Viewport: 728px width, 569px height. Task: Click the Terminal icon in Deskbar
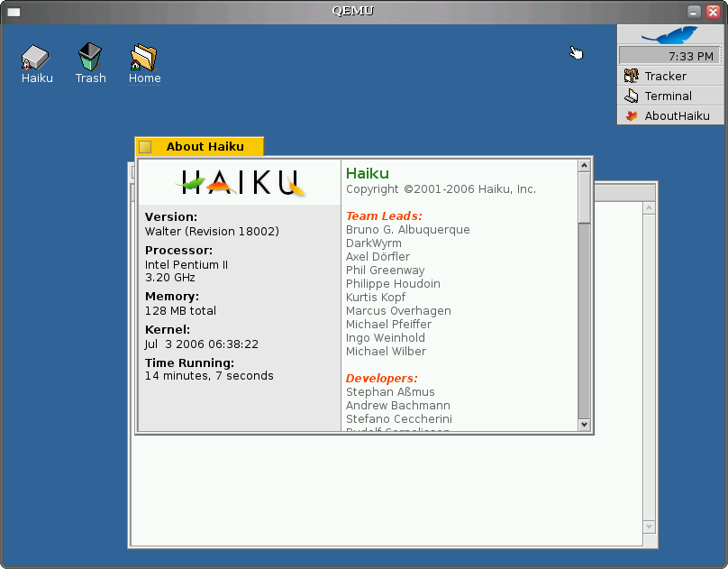pyautogui.click(x=632, y=96)
